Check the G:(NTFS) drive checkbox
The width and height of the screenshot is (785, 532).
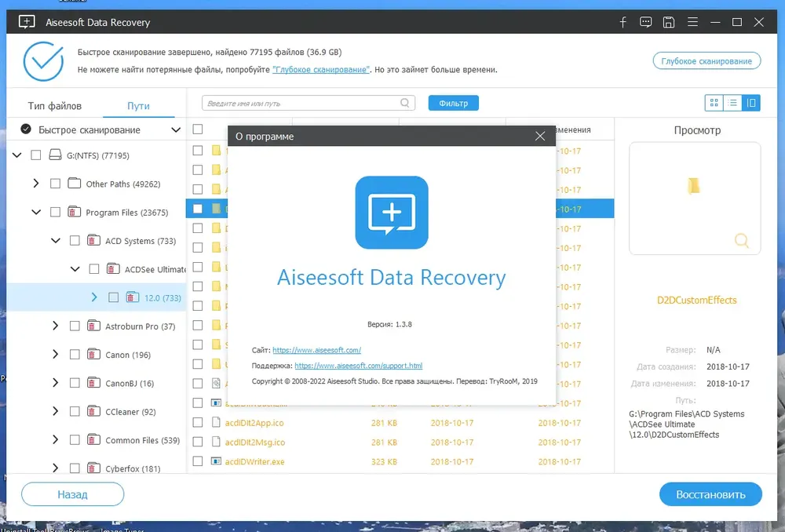pyautogui.click(x=36, y=155)
